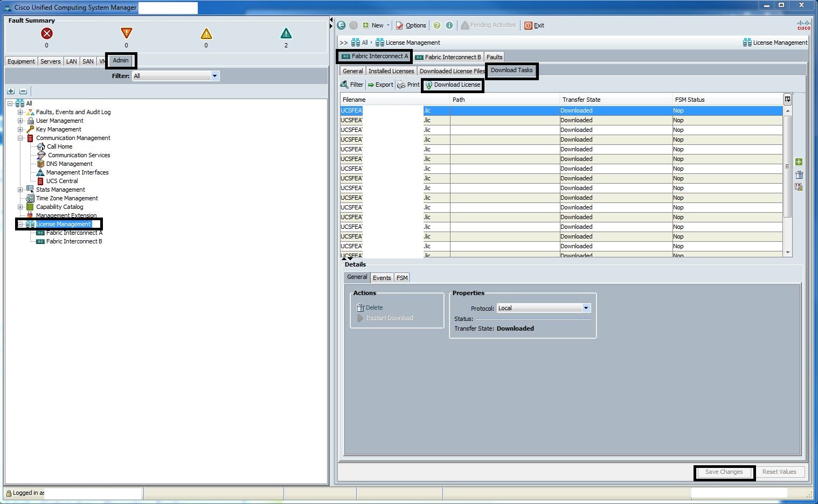The height and width of the screenshot is (504, 818).
Task: Expand Faults, Events and Audit Log
Action: [x=20, y=112]
